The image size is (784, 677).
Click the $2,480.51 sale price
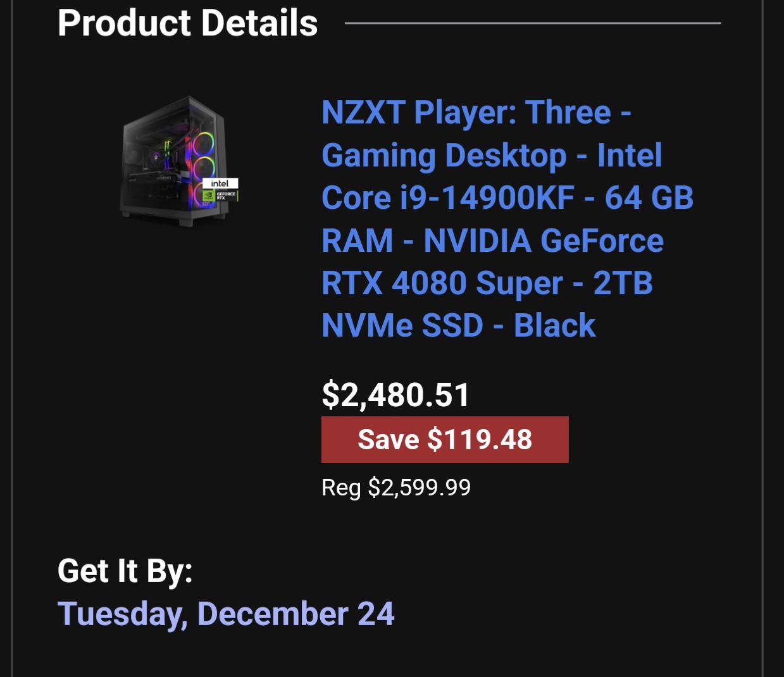395,394
